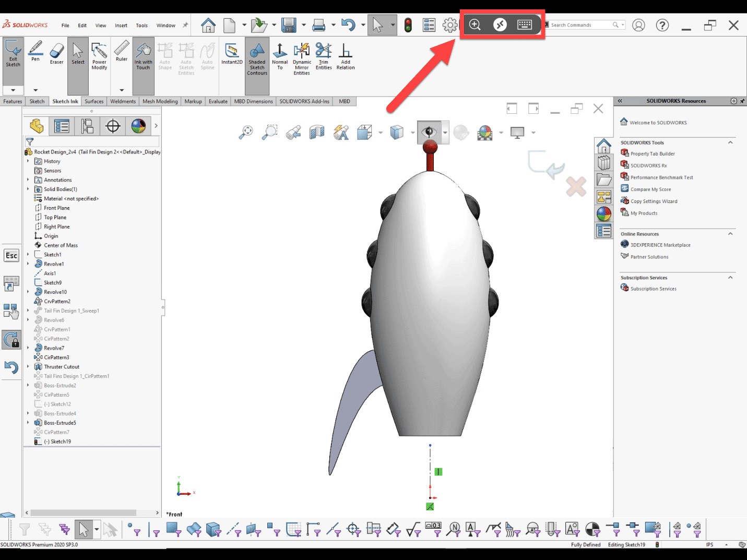Select Trim Entities tool
747x560 pixels.
[324, 56]
